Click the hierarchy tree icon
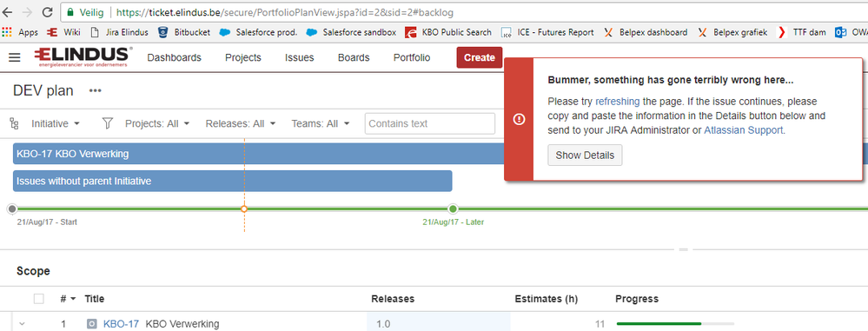Viewport: 868px width, 331px height. pos(15,123)
